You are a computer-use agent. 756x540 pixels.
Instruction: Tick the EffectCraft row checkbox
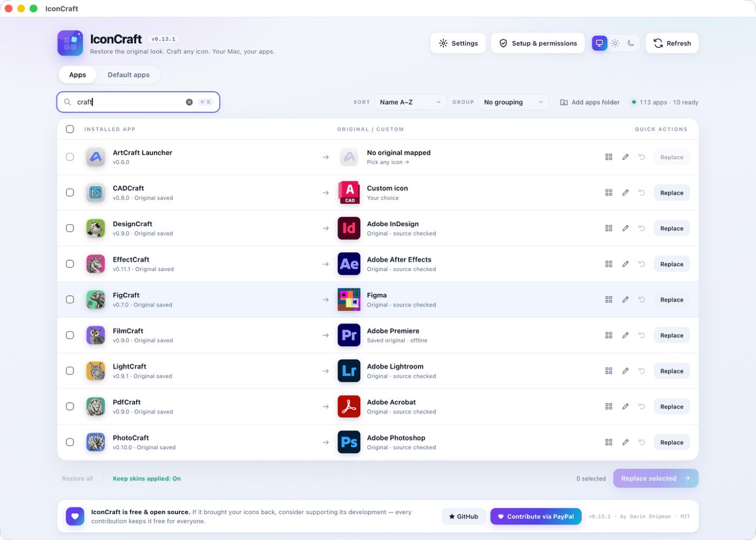click(70, 264)
